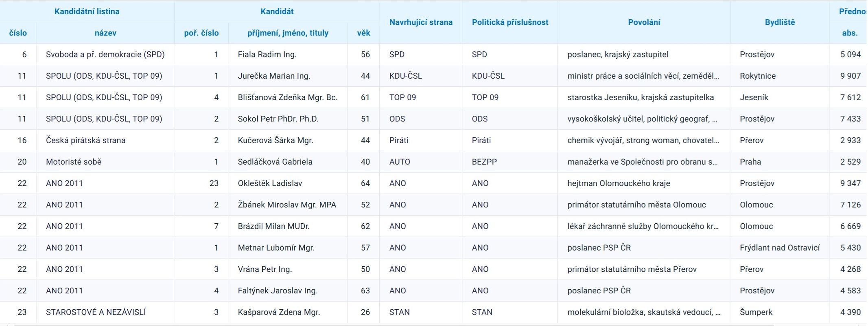868x326 pixels.
Task: Click the 'hejtman Olomouckého kraje' occupation cell
Action: pyautogui.click(x=619, y=183)
